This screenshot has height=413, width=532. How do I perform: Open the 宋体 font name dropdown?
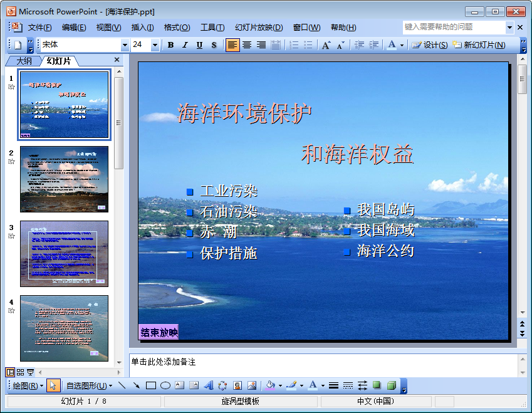coord(125,44)
